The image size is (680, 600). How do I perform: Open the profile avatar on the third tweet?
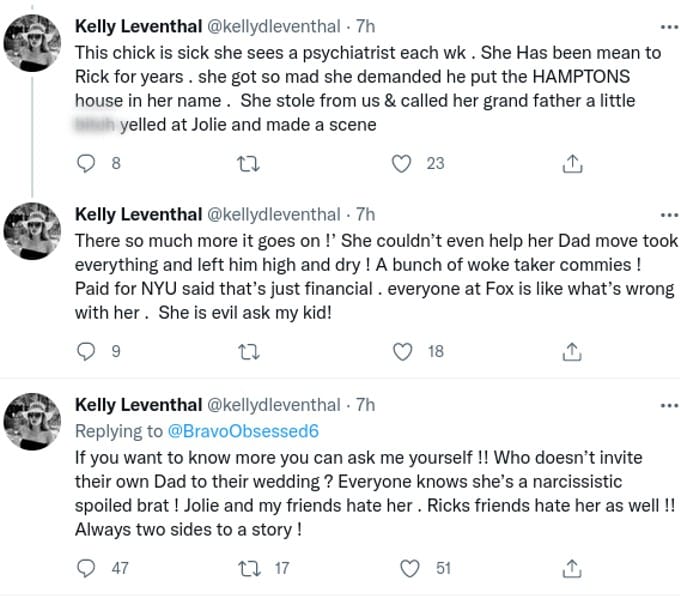(35, 423)
